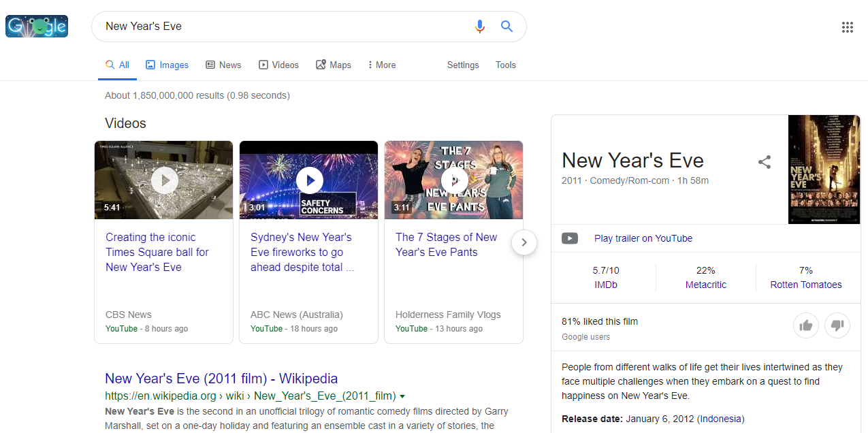Image resolution: width=868 pixels, height=433 pixels.
Task: Click Play trailer on YouTube link
Action: point(643,238)
